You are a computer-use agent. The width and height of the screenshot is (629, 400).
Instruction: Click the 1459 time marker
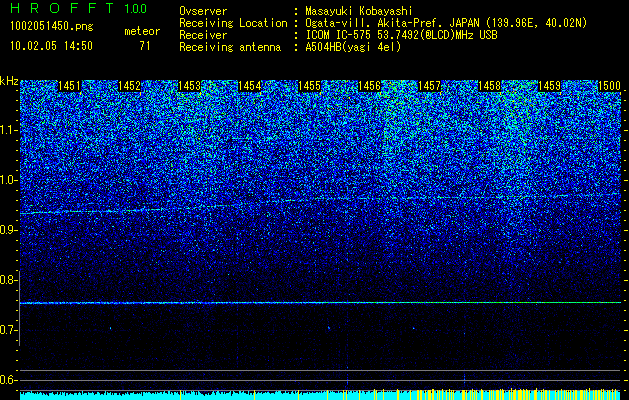tap(549, 86)
